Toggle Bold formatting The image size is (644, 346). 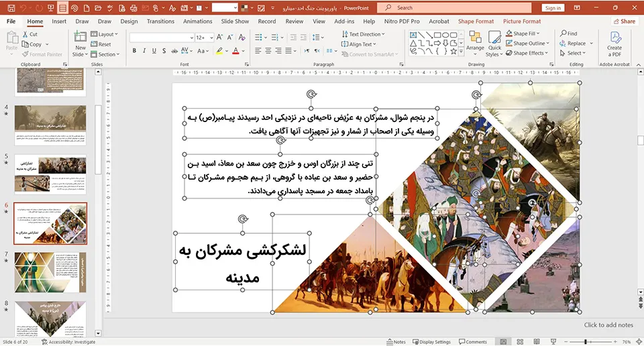coord(134,50)
